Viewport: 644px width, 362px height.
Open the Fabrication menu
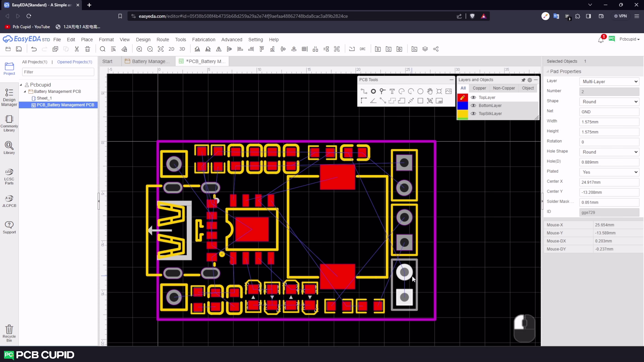click(x=203, y=40)
